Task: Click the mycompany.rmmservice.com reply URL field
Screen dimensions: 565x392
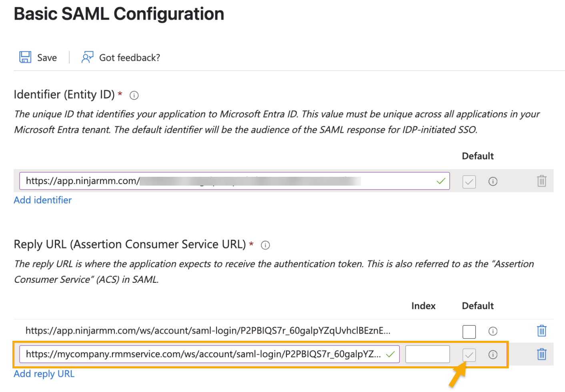Action: click(200, 354)
